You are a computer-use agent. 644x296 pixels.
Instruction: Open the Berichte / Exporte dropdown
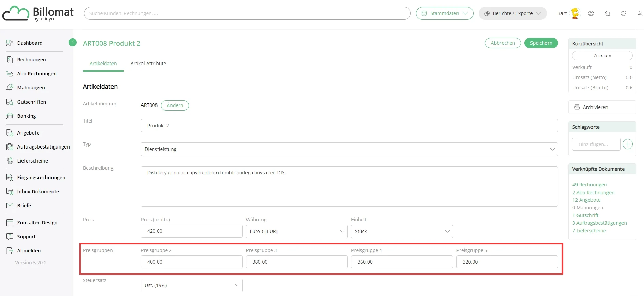(513, 13)
